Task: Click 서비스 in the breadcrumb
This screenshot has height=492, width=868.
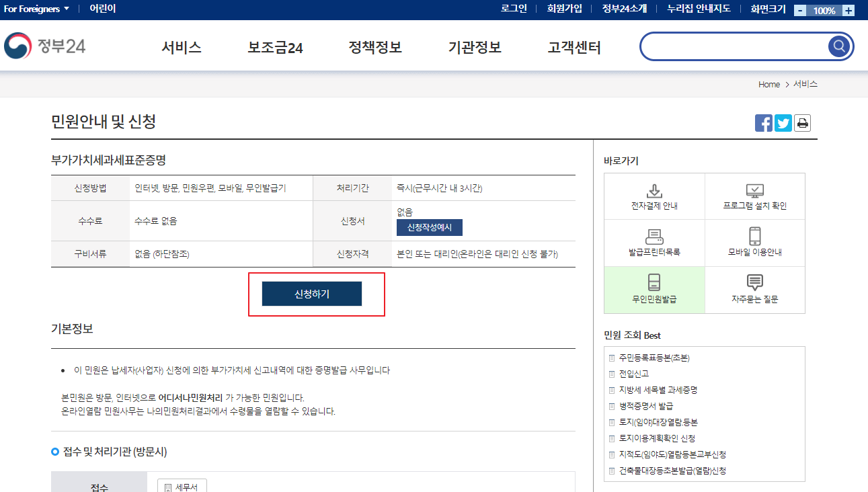Action: [805, 84]
